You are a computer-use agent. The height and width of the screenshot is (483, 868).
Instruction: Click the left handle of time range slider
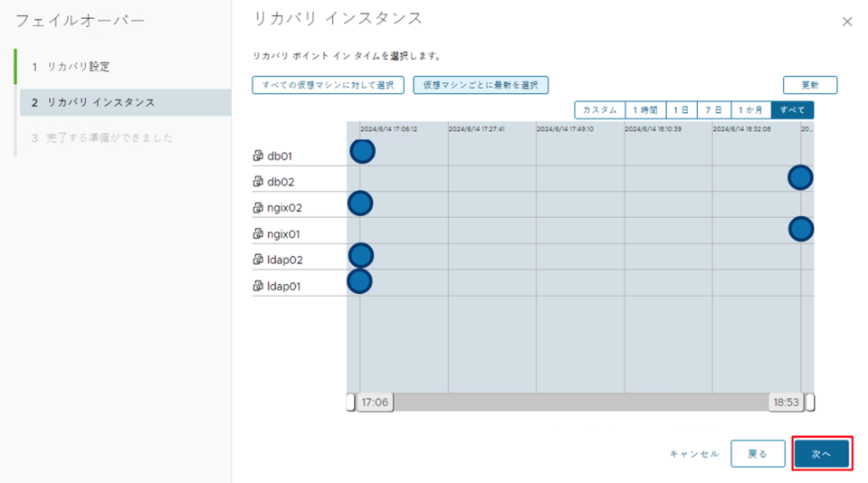click(351, 402)
